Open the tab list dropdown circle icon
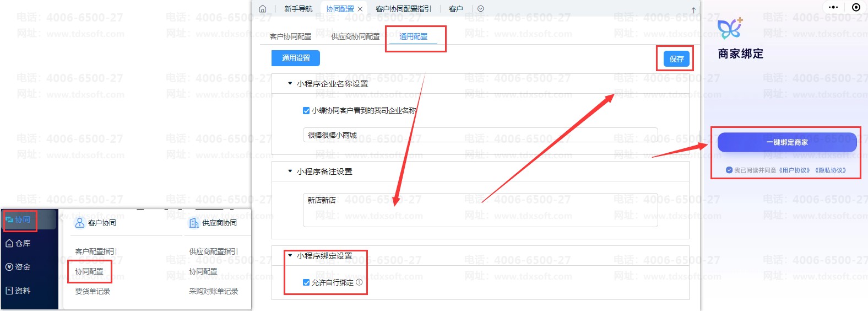This screenshot has width=868, height=311. coord(481,9)
